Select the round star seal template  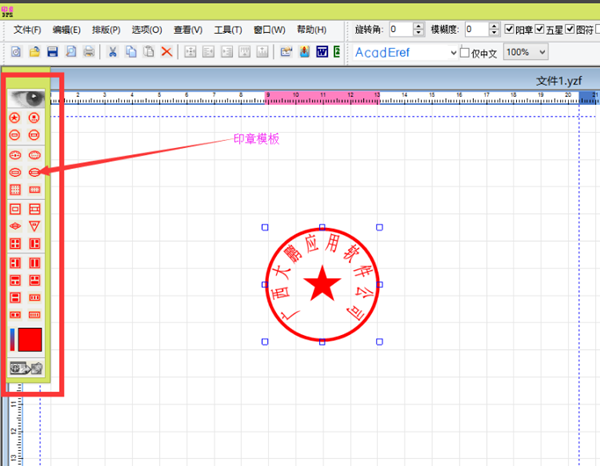coord(15,118)
